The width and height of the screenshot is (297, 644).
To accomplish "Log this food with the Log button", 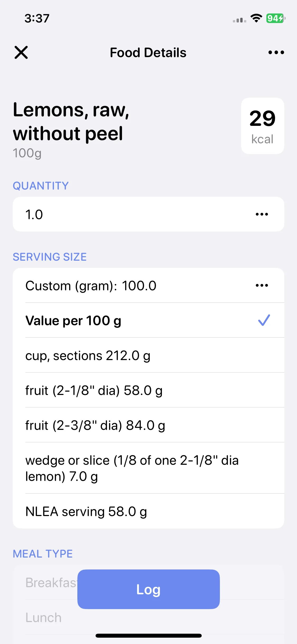I will pyautogui.click(x=148, y=589).
